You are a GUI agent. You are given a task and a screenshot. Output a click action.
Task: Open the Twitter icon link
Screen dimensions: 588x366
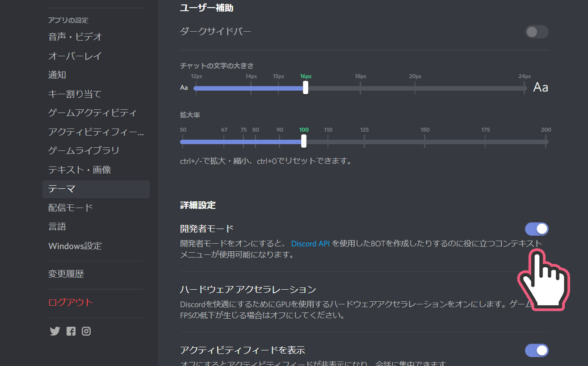(55, 331)
